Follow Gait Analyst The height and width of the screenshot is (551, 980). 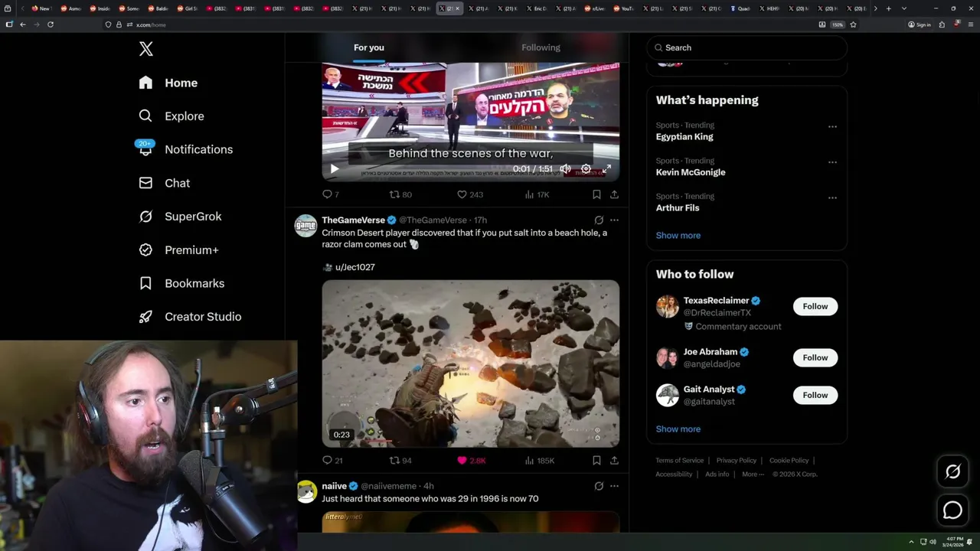[815, 395]
